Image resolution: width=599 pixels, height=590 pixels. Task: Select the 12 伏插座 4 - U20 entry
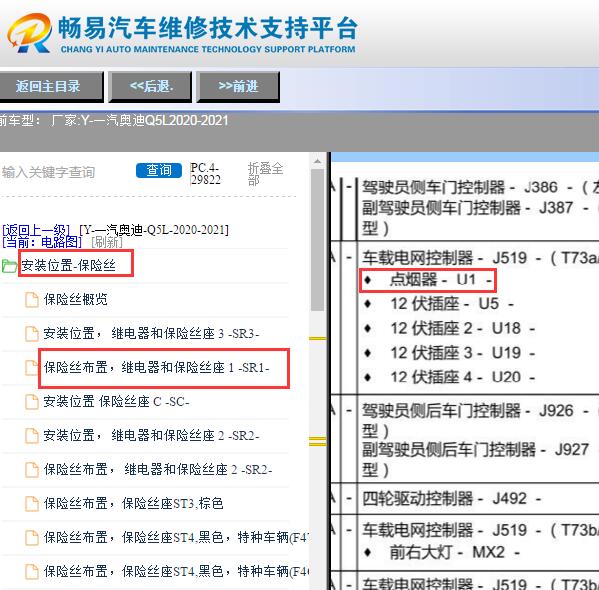(450, 378)
